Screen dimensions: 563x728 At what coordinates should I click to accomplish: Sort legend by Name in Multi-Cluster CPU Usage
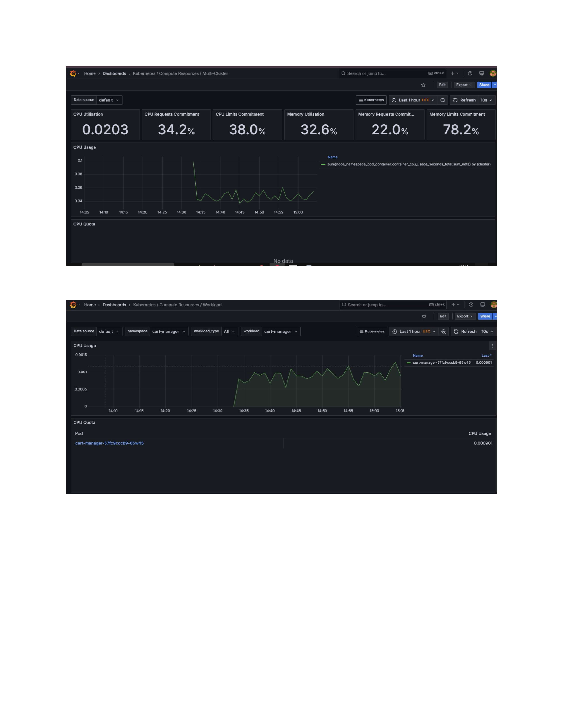pos(333,157)
